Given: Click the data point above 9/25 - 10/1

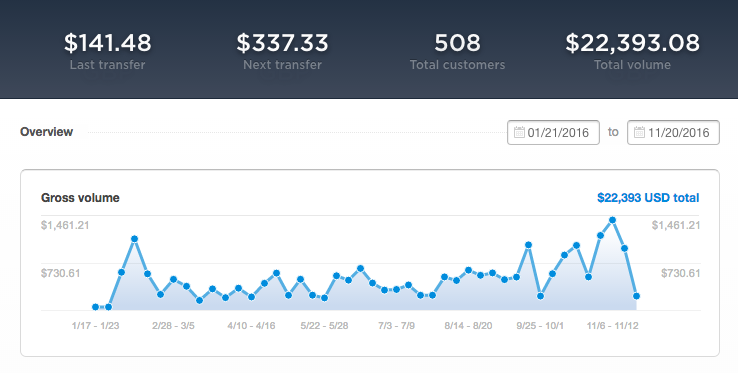Looking at the screenshot, I should pyautogui.click(x=540, y=296).
